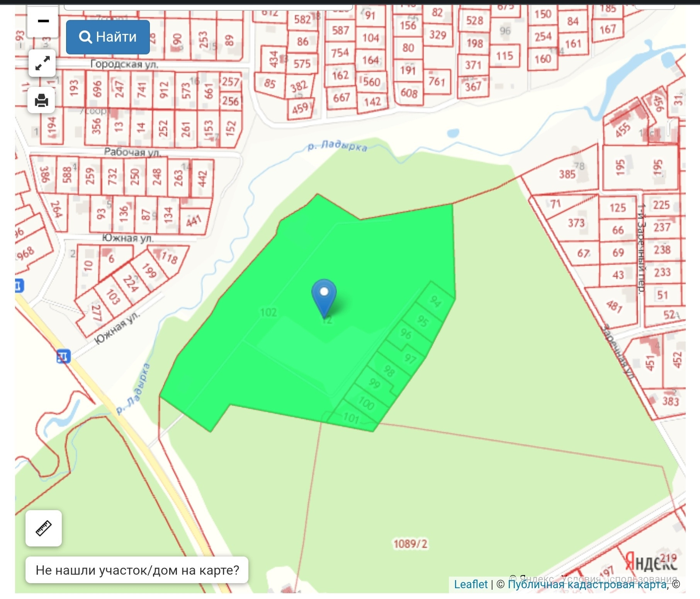Select parcel 101 in green zone
Screen dimensions: 700x599
coord(351,418)
